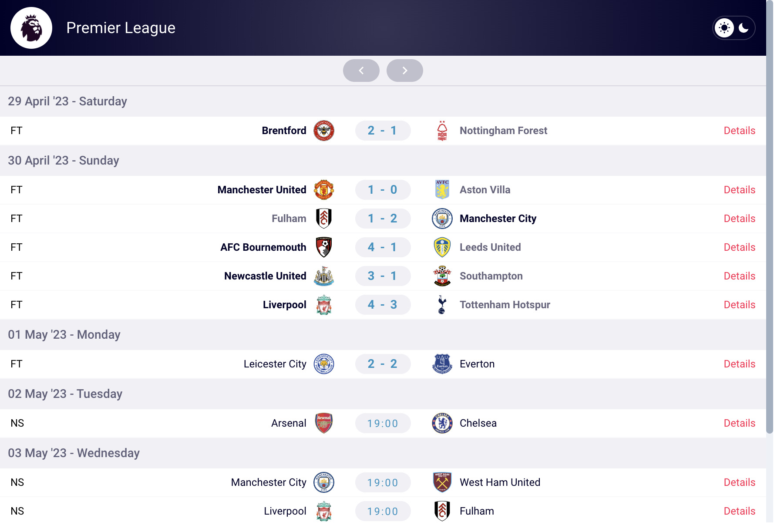Select the Liverpool crest in the Tottenham fixture
774x532 pixels.
pos(323,305)
